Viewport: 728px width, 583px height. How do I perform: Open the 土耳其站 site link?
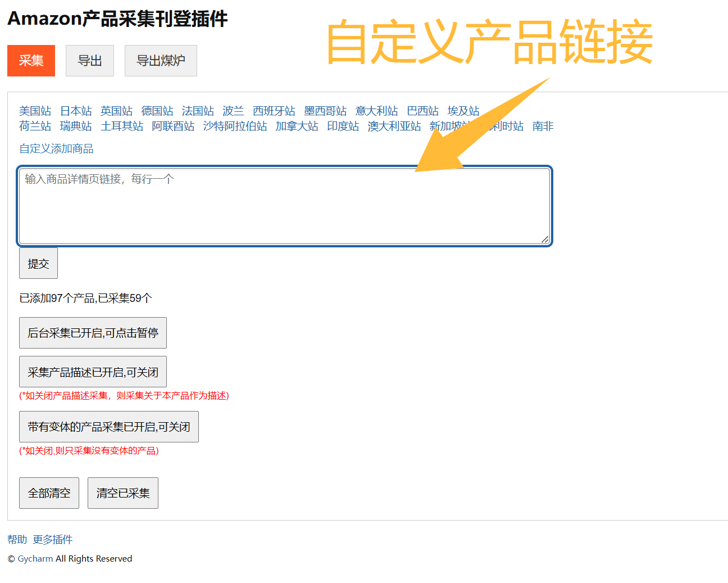pos(122,126)
